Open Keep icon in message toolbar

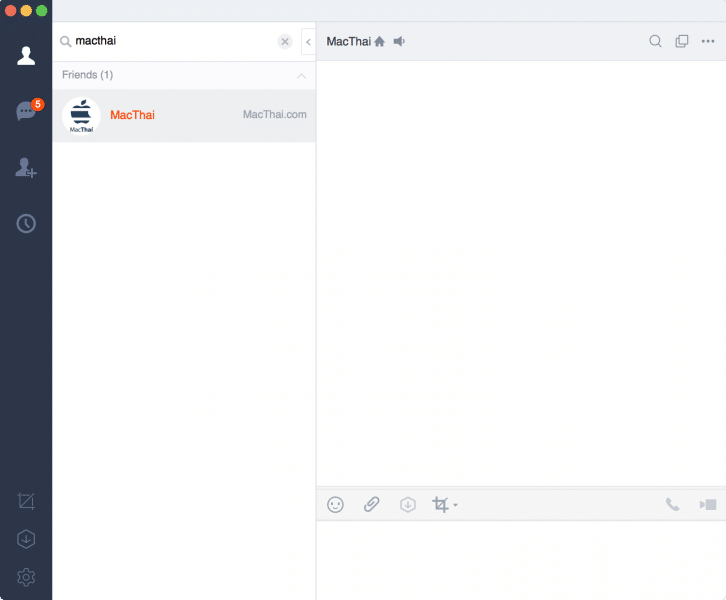point(407,504)
